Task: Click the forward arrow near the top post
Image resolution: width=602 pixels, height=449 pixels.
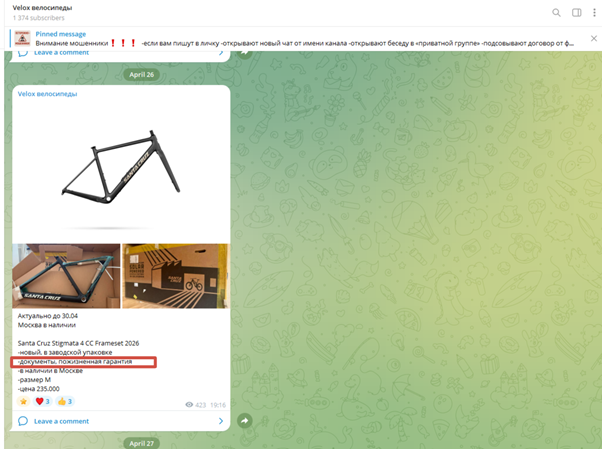Action: [245, 53]
